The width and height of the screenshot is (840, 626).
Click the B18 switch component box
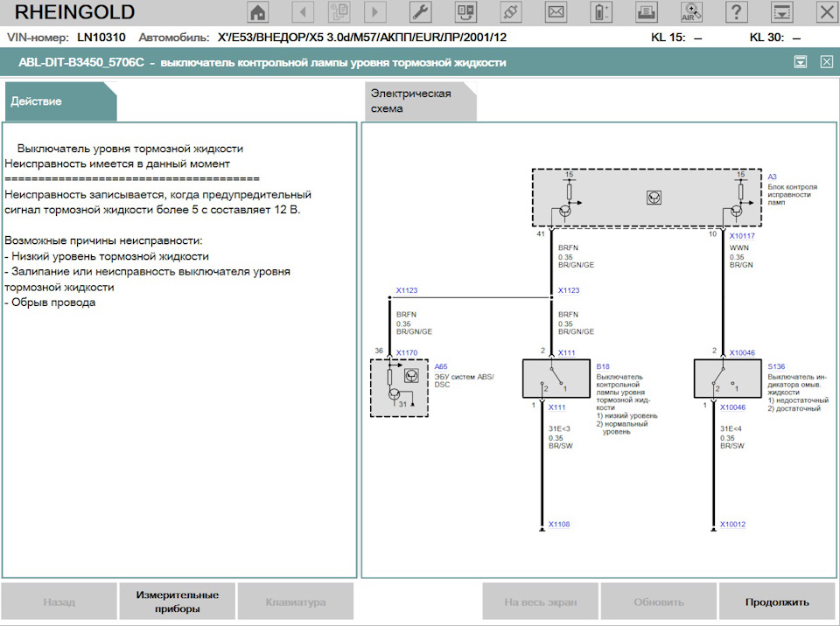click(556, 379)
